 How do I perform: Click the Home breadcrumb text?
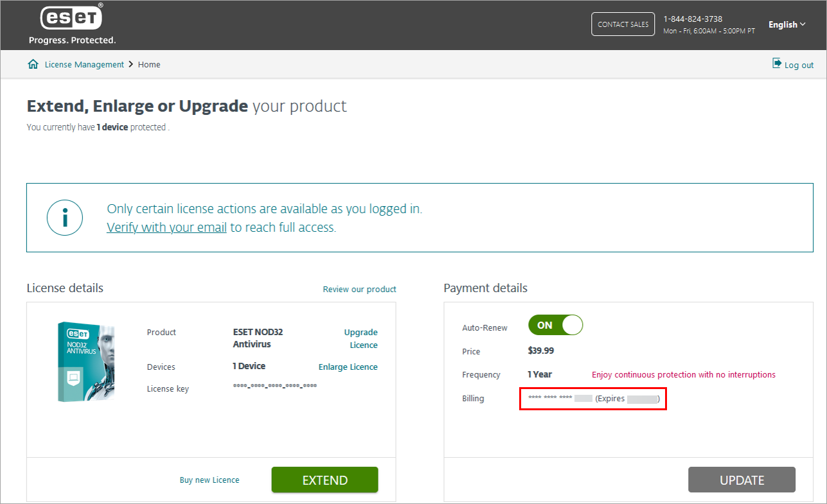[x=149, y=64]
